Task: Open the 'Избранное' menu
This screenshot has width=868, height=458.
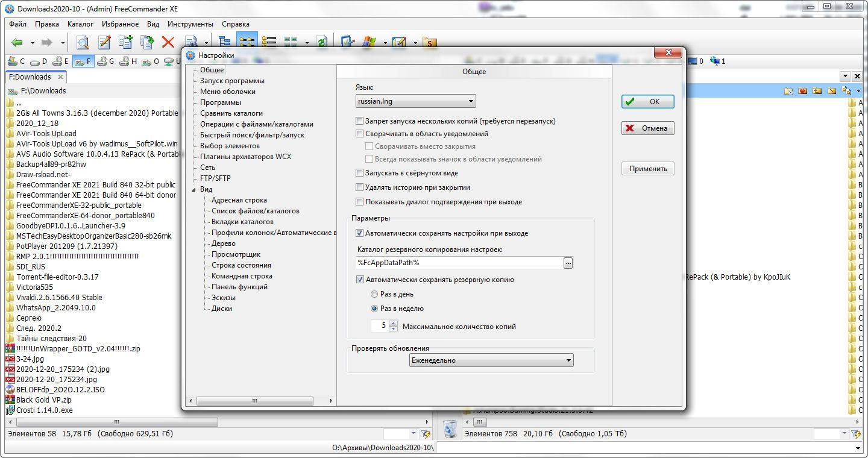Action: 120,24
